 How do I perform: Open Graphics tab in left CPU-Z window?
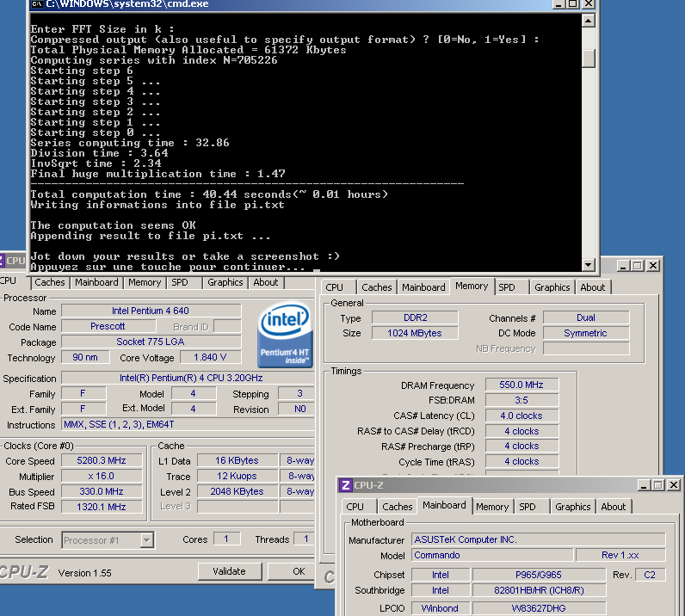[x=225, y=282]
